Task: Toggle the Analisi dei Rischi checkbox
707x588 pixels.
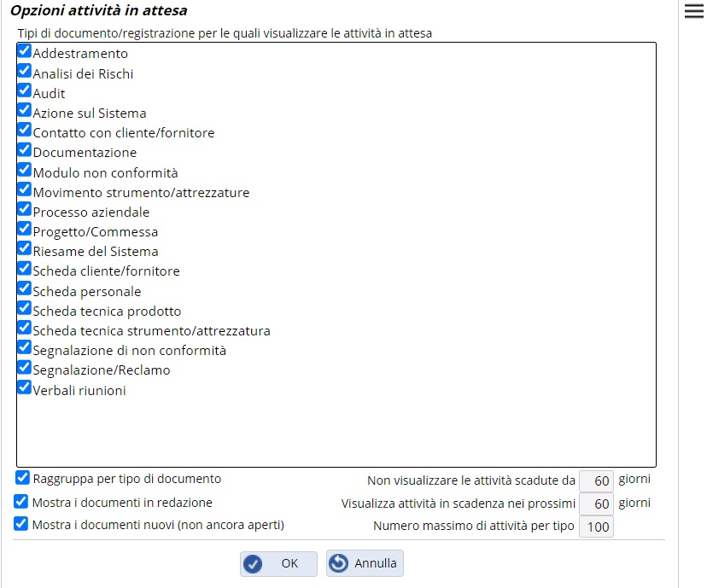Action: tap(25, 72)
